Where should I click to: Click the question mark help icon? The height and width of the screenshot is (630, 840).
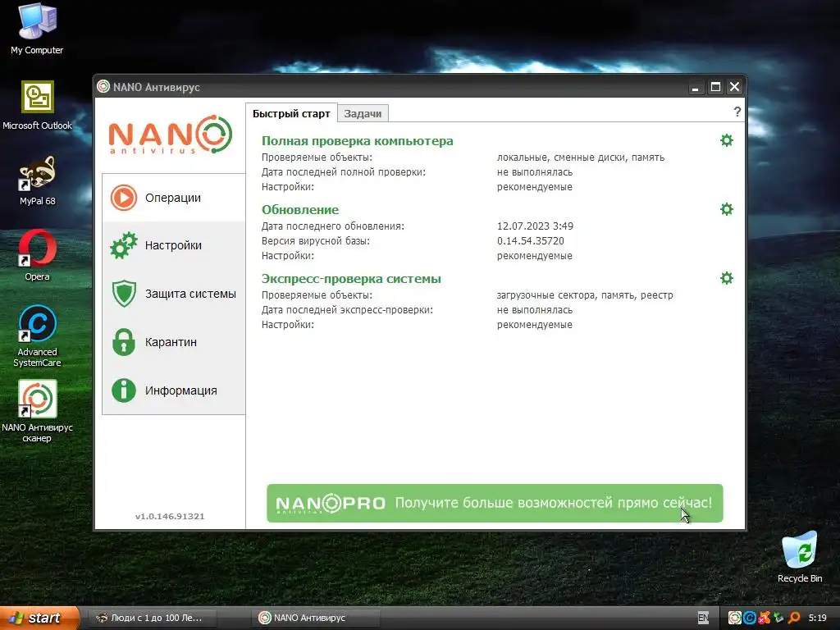click(x=737, y=112)
